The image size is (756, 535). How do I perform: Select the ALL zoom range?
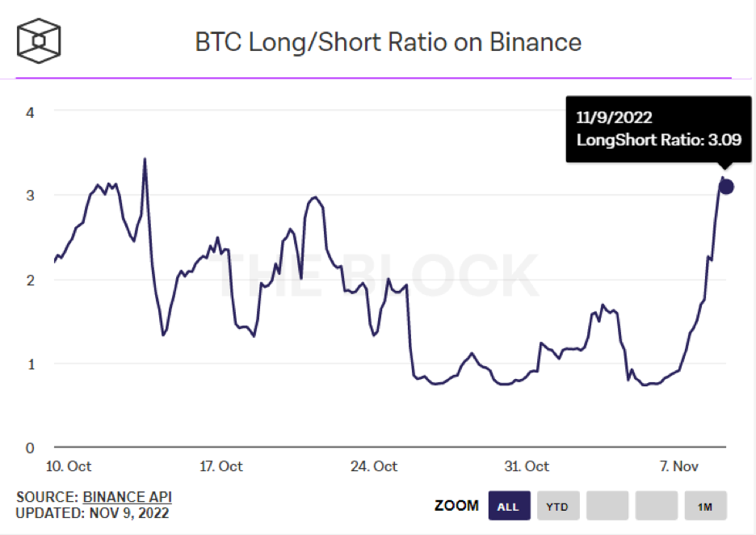point(508,506)
